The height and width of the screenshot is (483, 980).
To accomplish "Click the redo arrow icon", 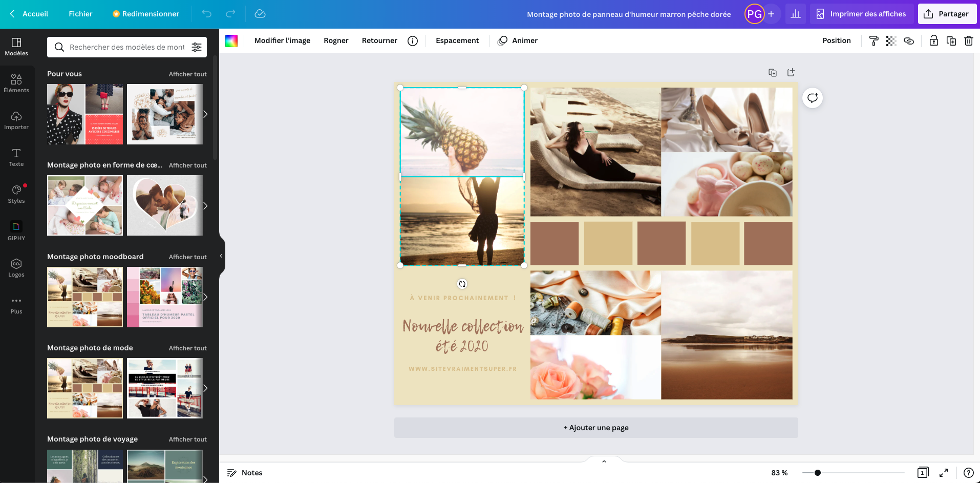I will pyautogui.click(x=231, y=14).
